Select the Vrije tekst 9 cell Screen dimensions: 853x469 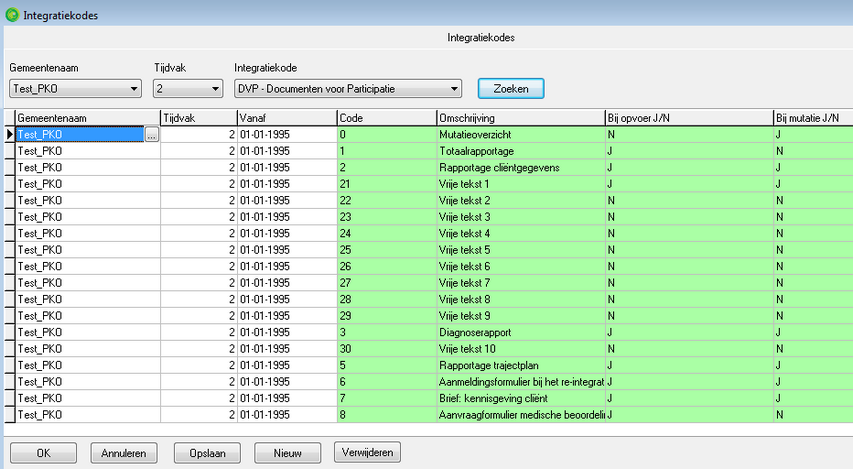[x=521, y=316]
